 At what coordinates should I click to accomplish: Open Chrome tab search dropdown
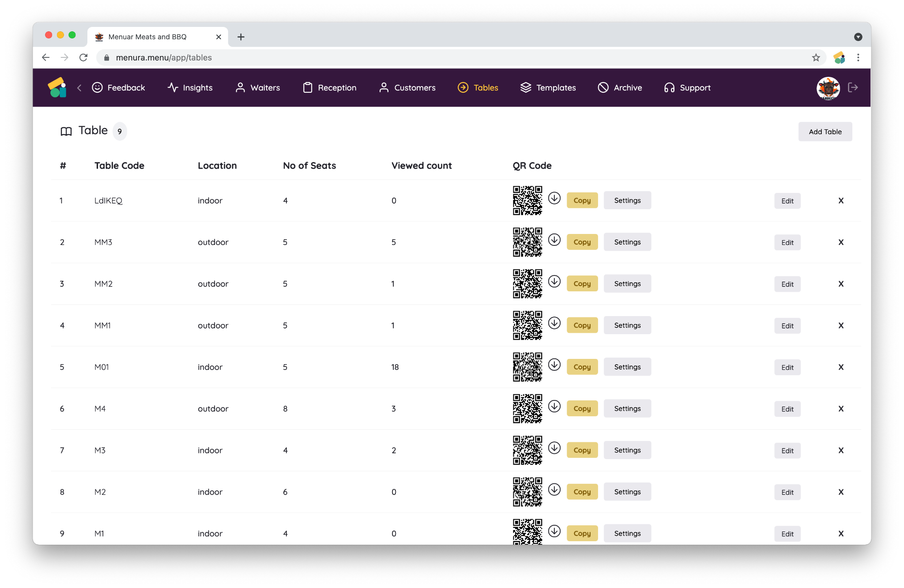click(858, 37)
